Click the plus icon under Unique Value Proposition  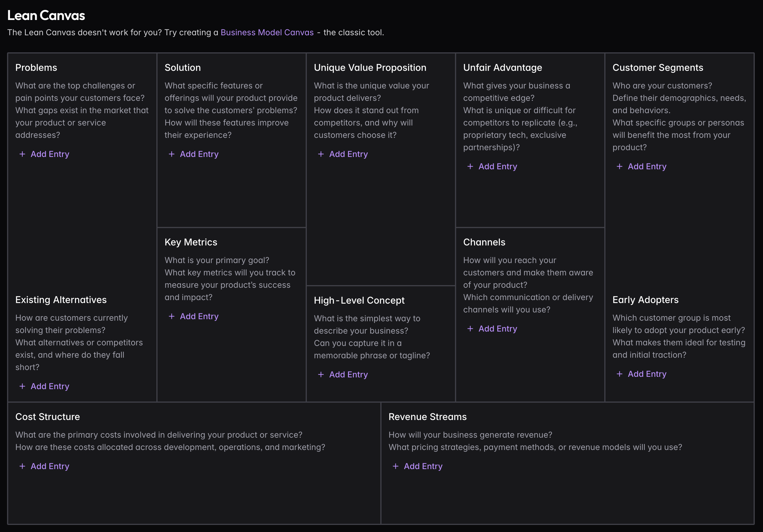tap(321, 154)
